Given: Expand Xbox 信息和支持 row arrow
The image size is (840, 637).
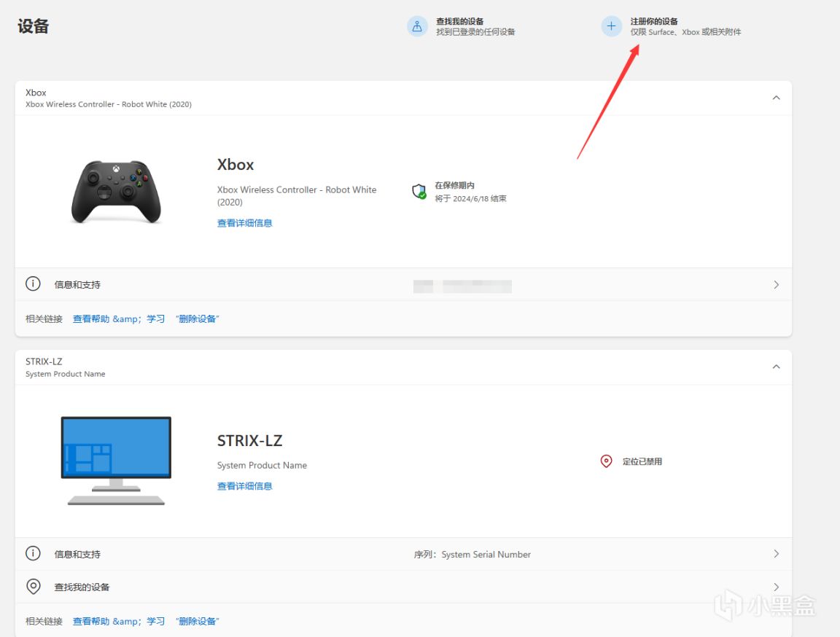Looking at the screenshot, I should [x=777, y=285].
